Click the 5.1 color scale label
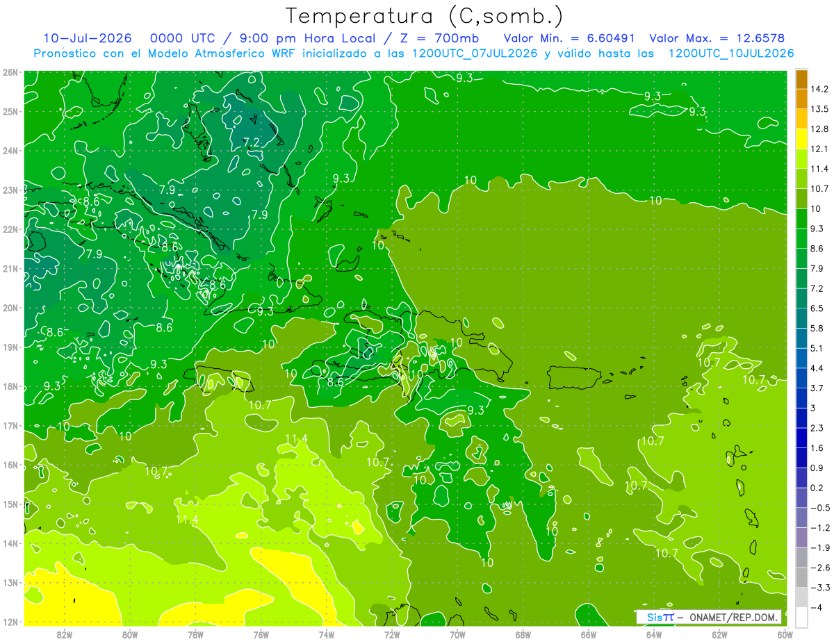Screen dimensions: 834x644 pos(818,348)
